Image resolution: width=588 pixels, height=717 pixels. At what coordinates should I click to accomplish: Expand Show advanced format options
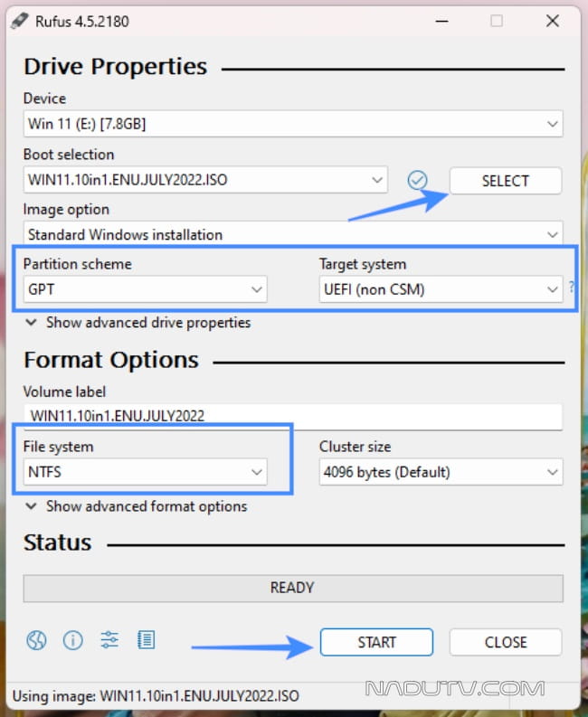[137, 506]
